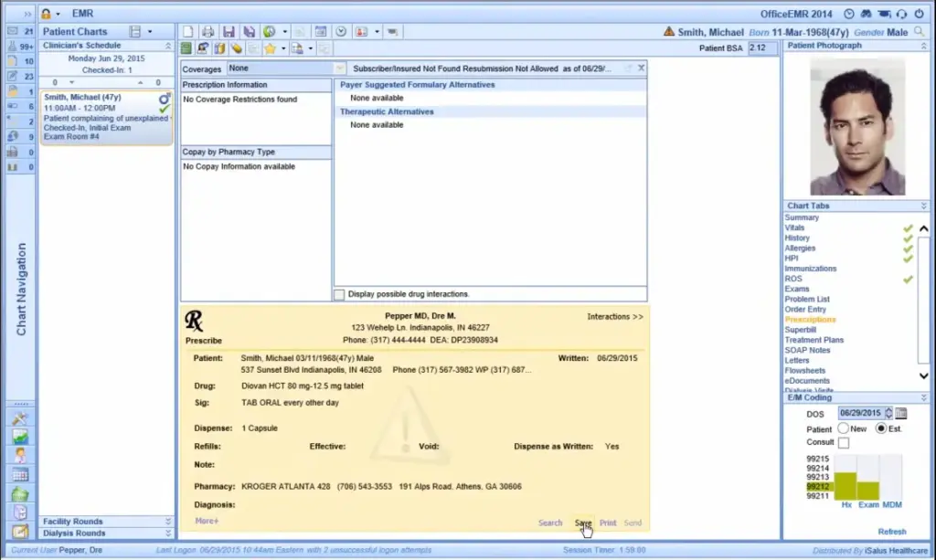Click the Patient BSA field 2.12

click(x=762, y=48)
